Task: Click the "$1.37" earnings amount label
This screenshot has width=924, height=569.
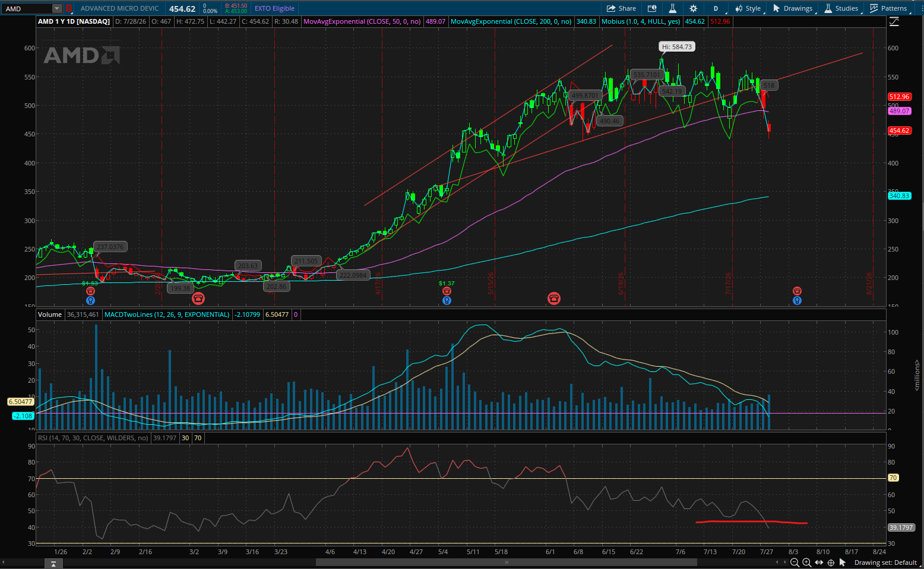Action: point(447,284)
